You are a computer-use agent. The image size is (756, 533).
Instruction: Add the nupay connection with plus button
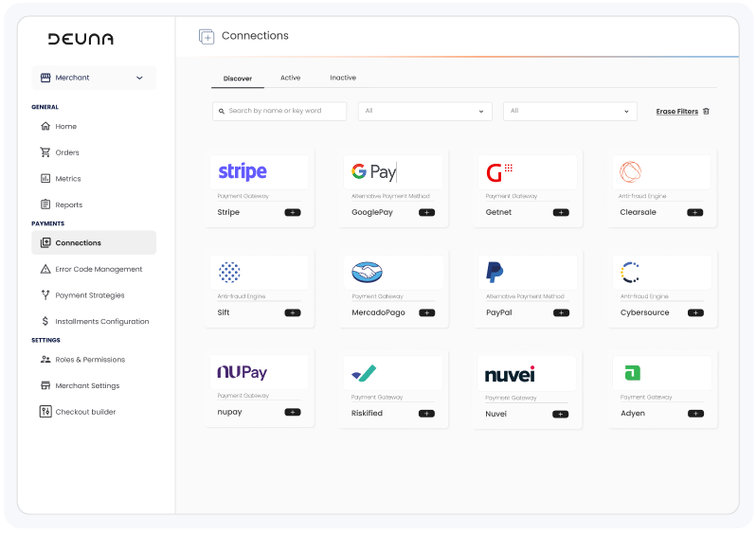tap(293, 412)
